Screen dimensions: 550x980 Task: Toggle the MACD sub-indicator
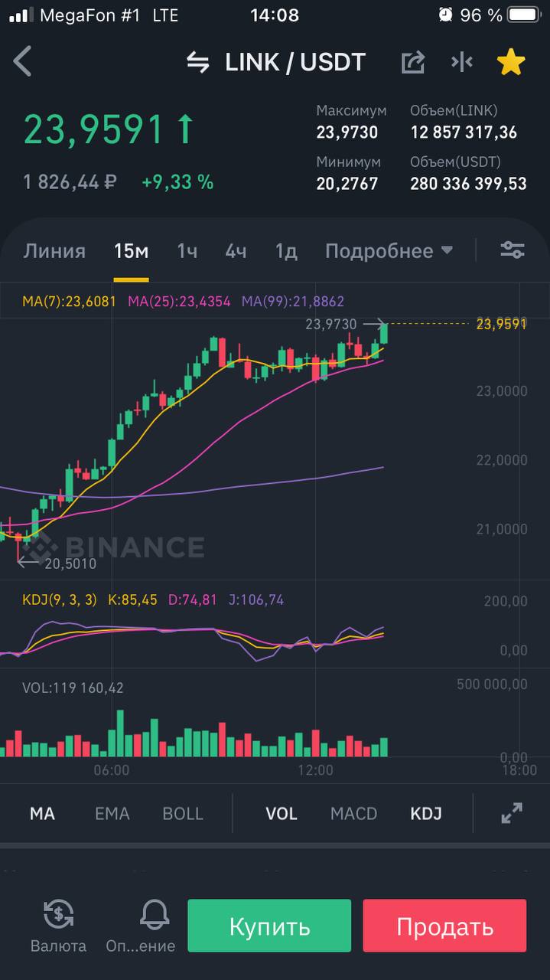click(353, 813)
